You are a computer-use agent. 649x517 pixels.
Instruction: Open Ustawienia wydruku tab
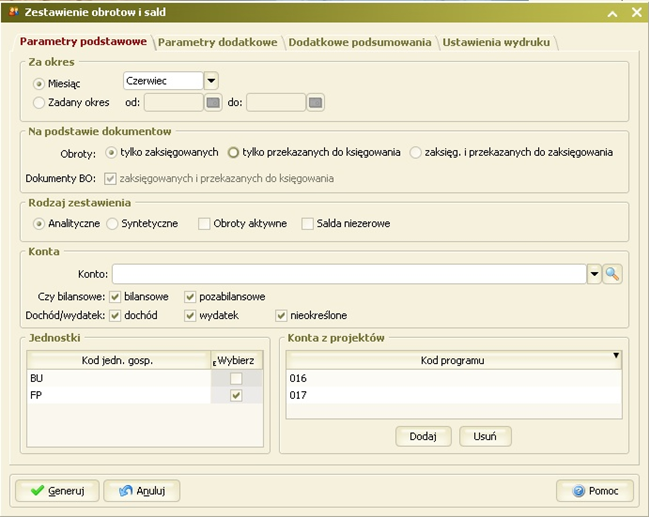496,42
